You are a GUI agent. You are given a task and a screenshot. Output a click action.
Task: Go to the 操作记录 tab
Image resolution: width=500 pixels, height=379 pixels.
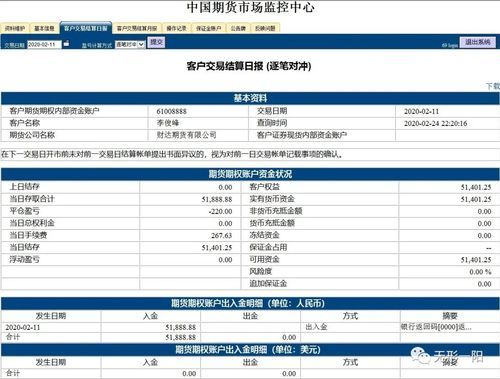point(177,28)
